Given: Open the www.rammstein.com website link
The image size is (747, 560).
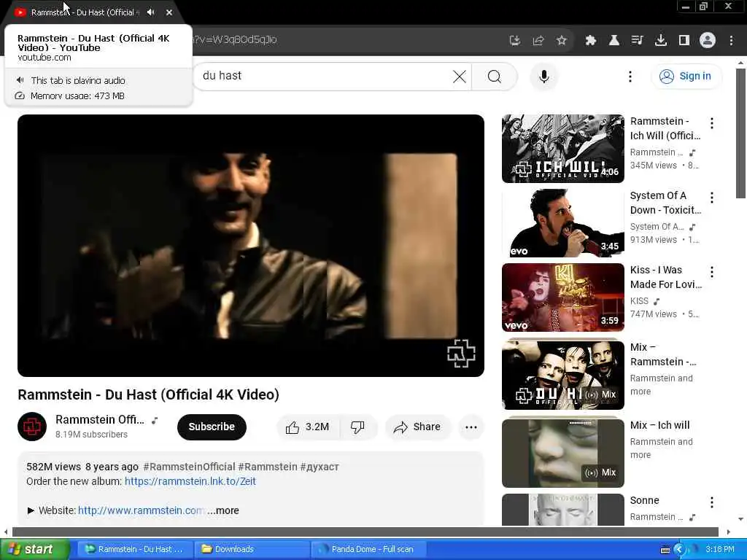Looking at the screenshot, I should point(142,510).
